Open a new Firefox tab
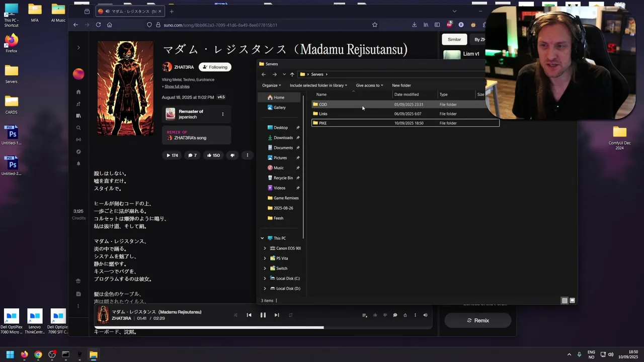This screenshot has width=644, height=362. coord(172,11)
